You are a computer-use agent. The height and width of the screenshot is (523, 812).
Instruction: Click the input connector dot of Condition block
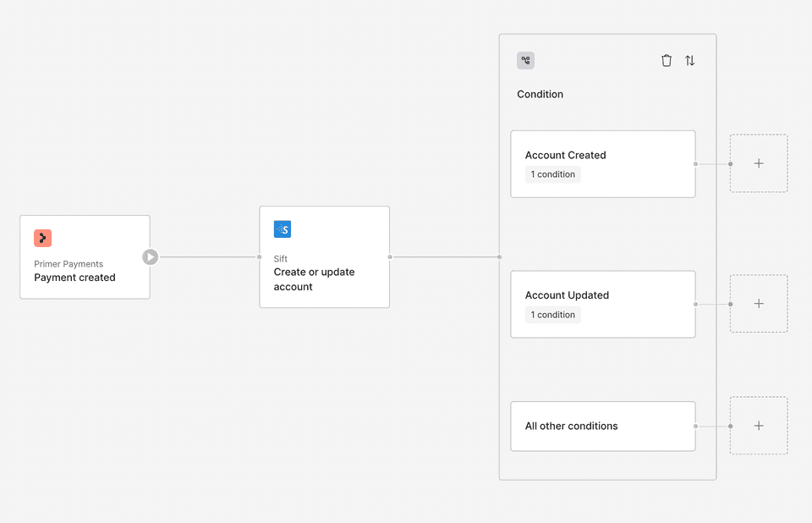pos(499,257)
